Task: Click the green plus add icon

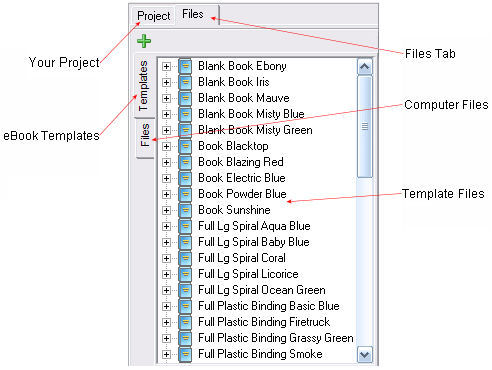Action: tap(144, 41)
